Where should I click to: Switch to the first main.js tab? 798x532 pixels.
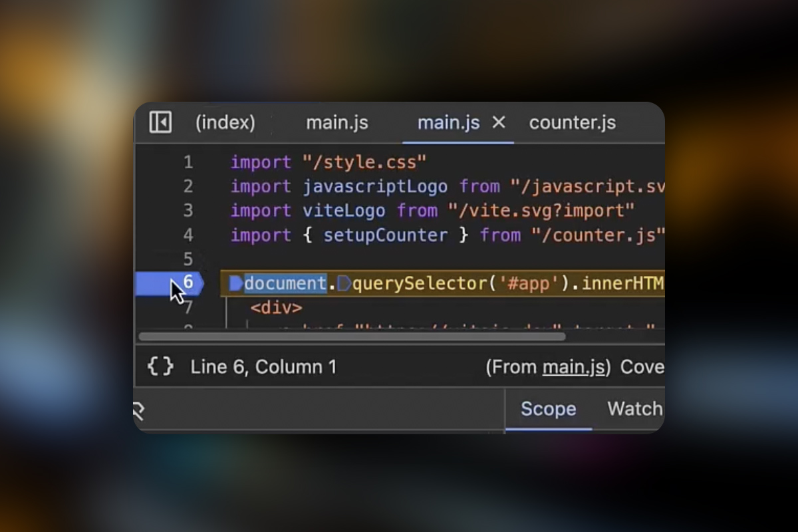pyautogui.click(x=337, y=122)
